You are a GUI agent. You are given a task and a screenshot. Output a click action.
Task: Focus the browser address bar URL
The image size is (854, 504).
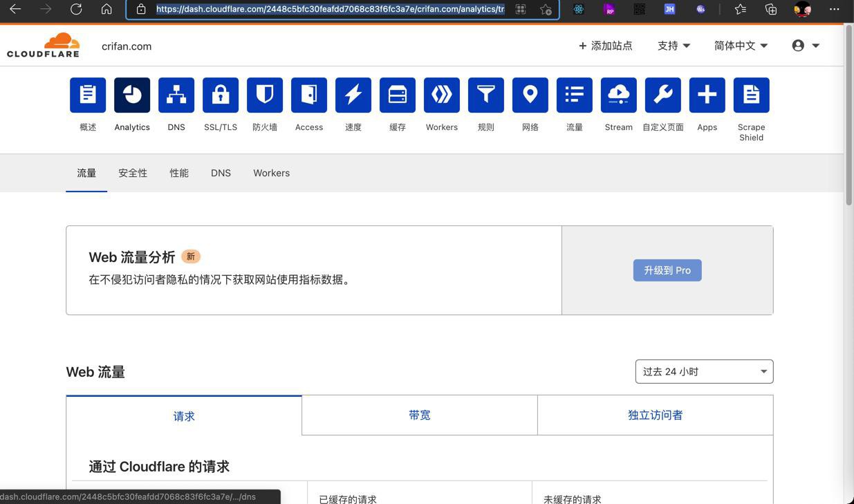[x=330, y=9]
